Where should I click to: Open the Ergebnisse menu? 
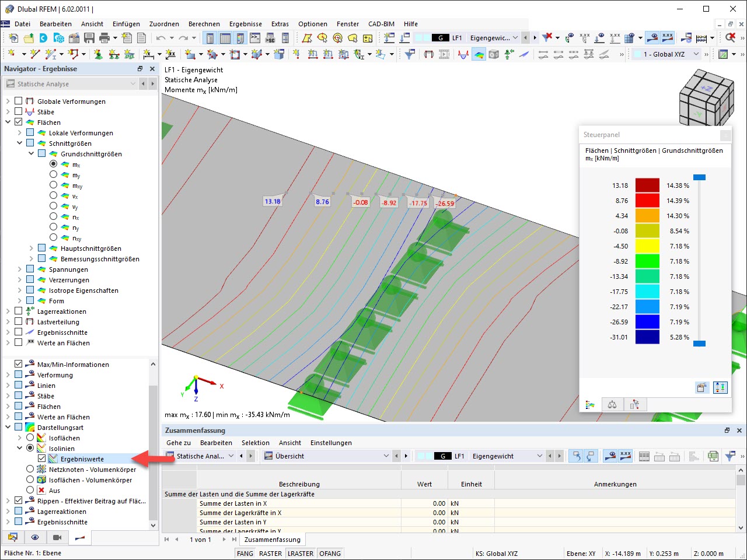[246, 24]
